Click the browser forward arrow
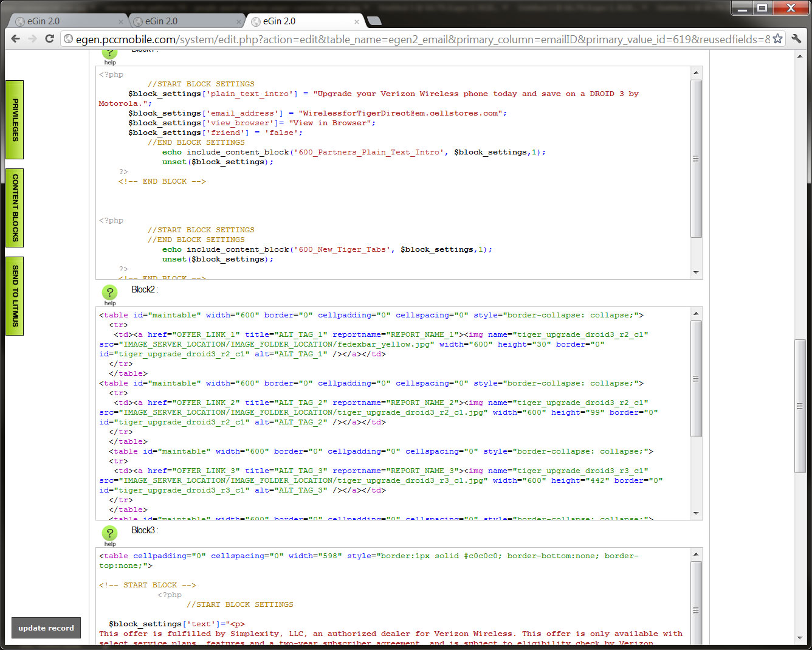The image size is (812, 650). (33, 39)
